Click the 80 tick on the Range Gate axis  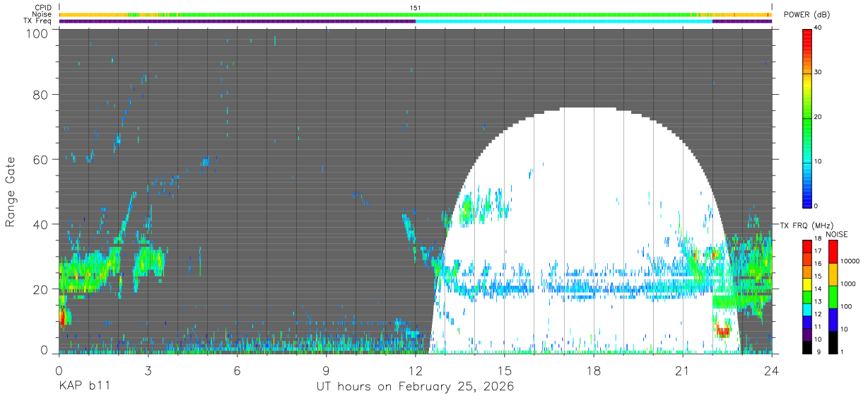(x=40, y=95)
